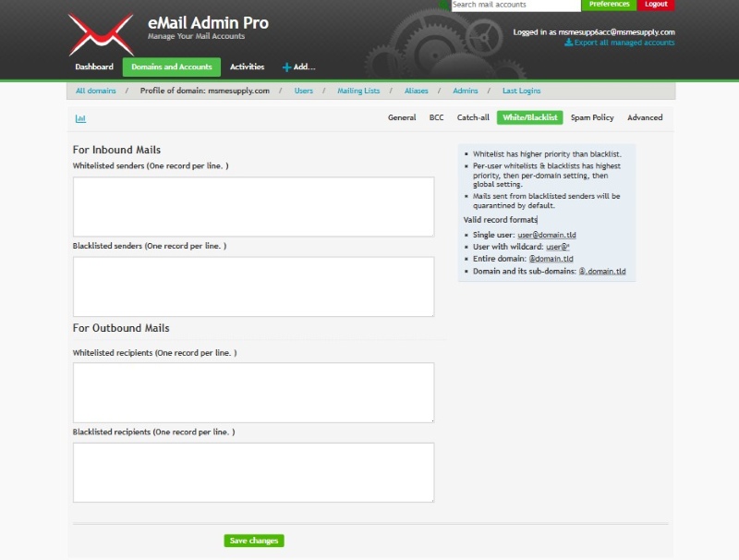Open the Aliases link
Screen dimensions: 739x560
tap(417, 91)
